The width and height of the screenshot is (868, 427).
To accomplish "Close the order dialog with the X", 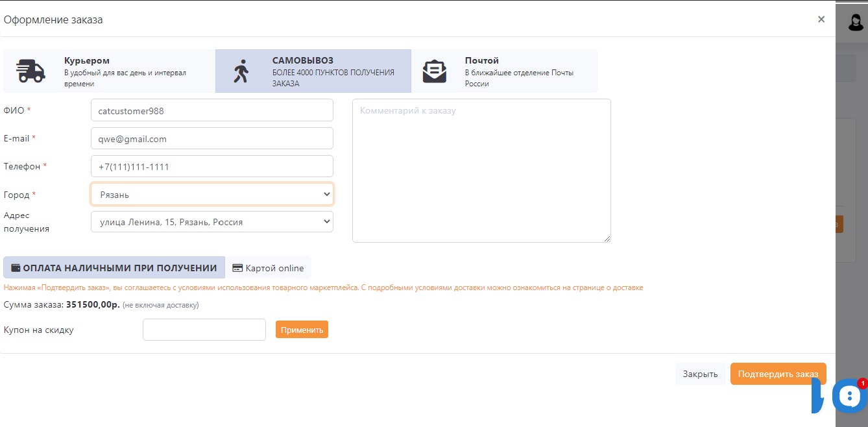I will 821,19.
